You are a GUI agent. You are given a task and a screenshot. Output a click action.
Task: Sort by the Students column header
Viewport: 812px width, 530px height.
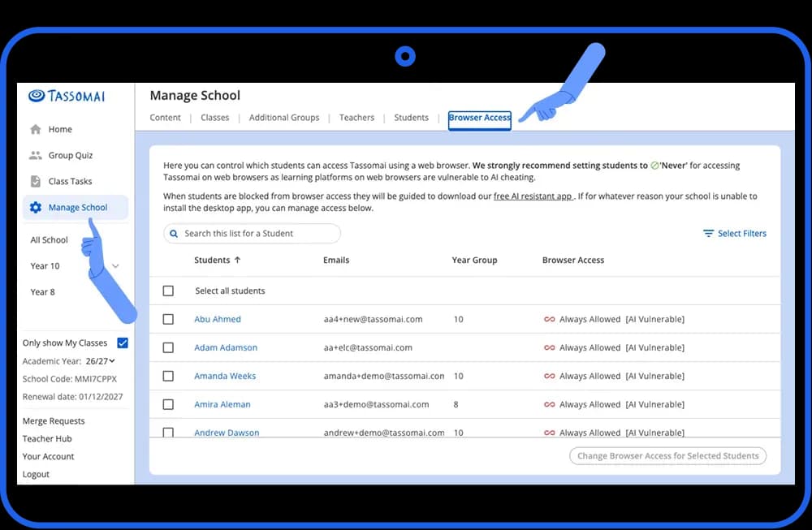tap(212, 260)
